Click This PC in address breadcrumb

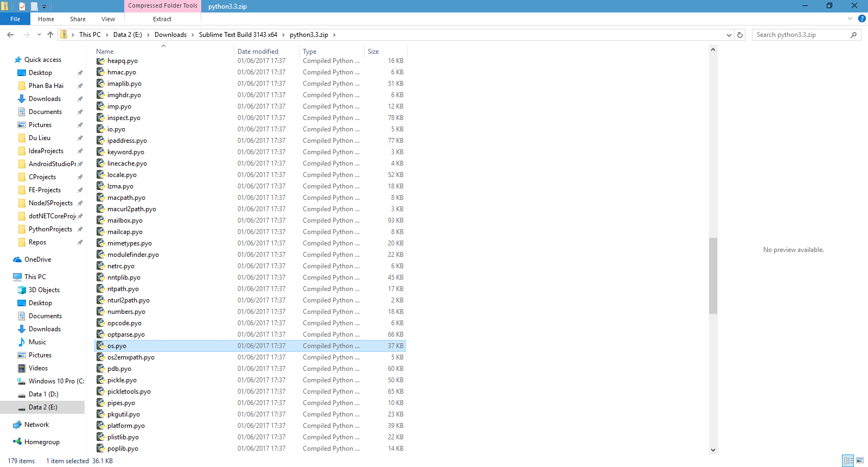[90, 35]
